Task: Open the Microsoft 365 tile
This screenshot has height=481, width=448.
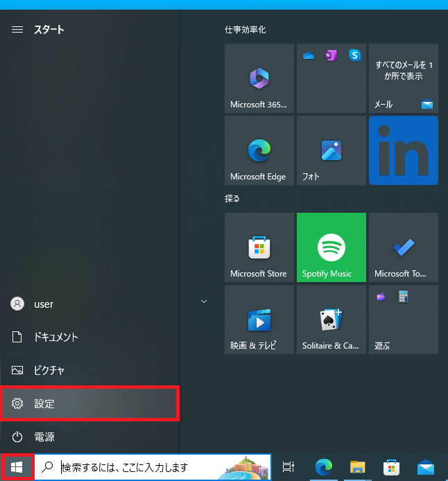Action: pos(259,78)
